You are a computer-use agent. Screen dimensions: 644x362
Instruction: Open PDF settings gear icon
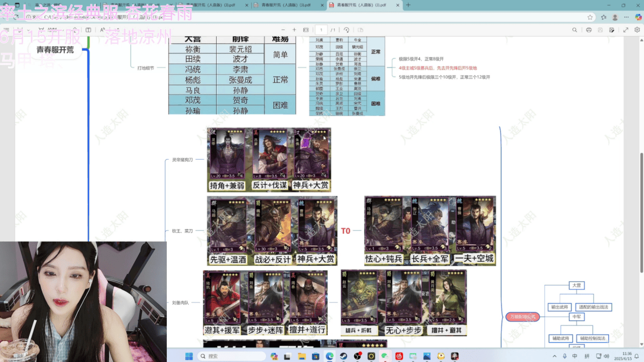point(637,30)
